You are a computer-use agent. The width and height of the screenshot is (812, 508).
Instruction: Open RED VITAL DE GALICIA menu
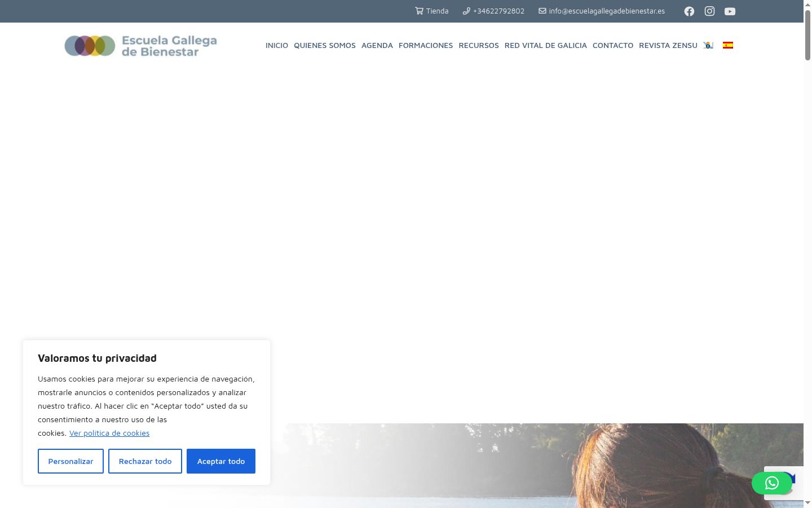tap(546, 45)
